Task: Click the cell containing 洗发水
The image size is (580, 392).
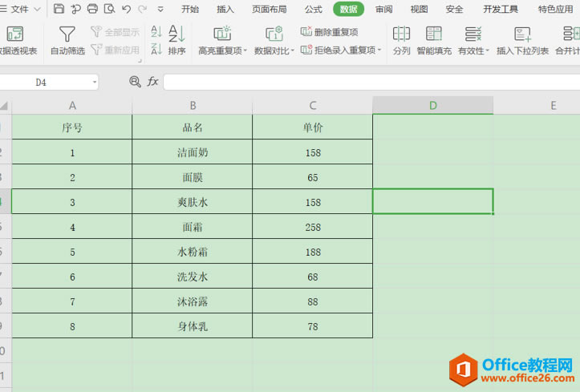Action: click(x=193, y=277)
